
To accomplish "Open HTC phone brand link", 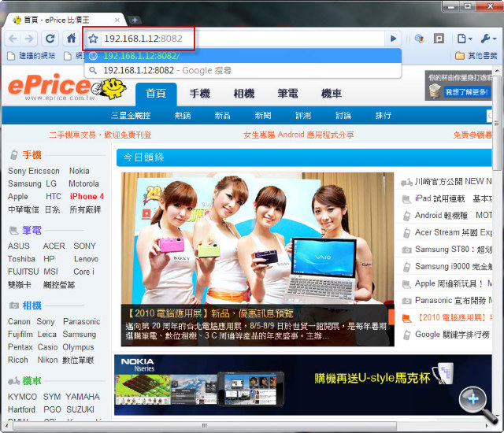I will pos(54,197).
